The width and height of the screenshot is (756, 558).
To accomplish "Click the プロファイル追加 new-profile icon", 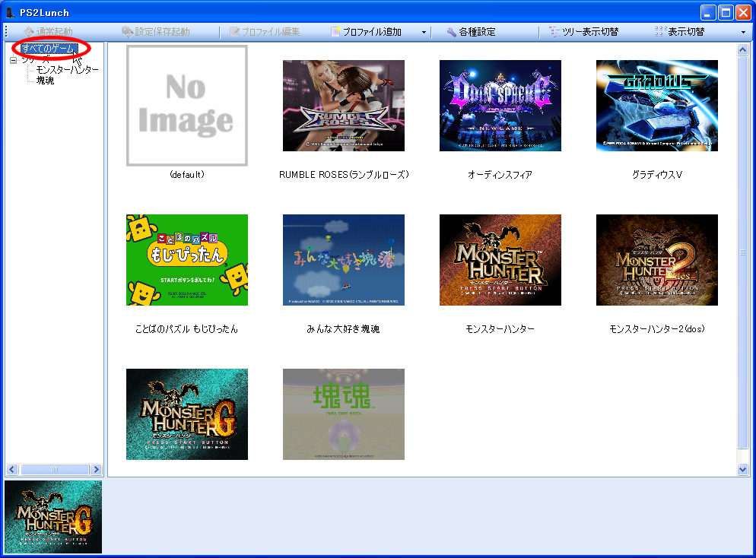I will (335, 32).
